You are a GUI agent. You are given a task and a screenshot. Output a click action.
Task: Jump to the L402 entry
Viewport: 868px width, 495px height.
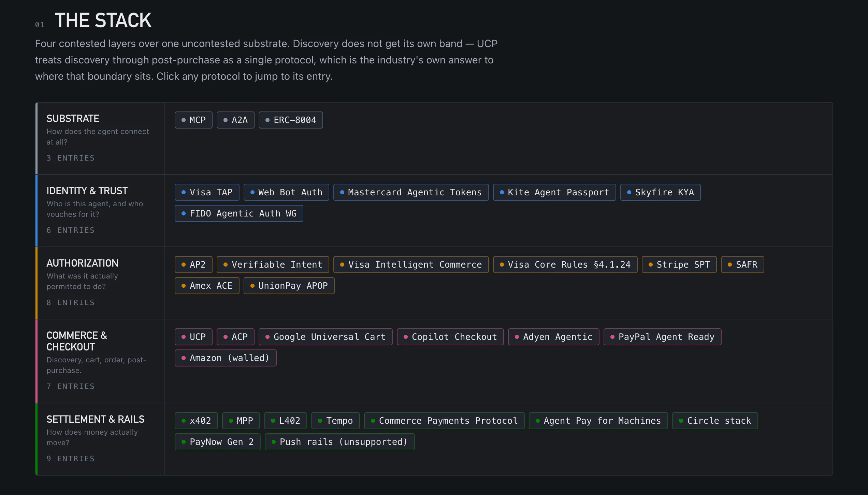285,421
